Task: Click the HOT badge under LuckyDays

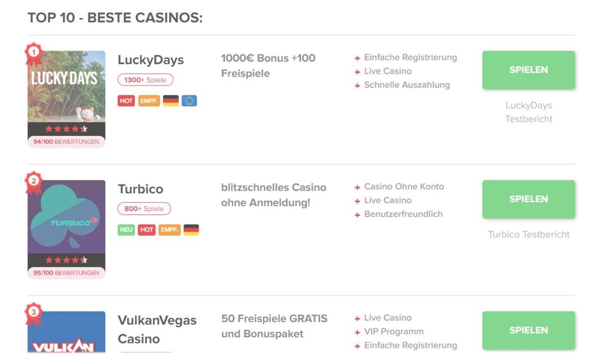Action: click(x=126, y=101)
